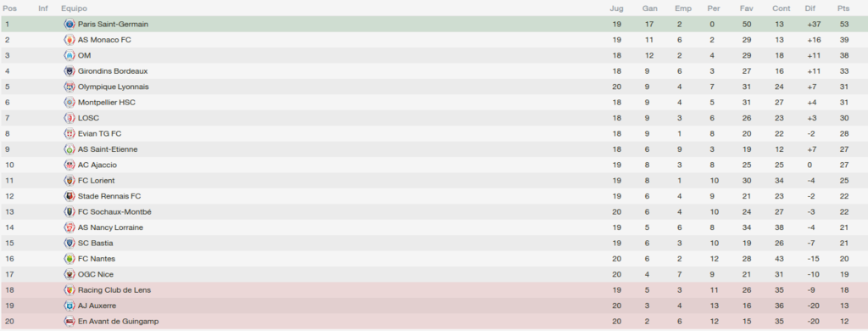
Task: Click the Stade Rennais FC crest icon
Action: pos(70,196)
